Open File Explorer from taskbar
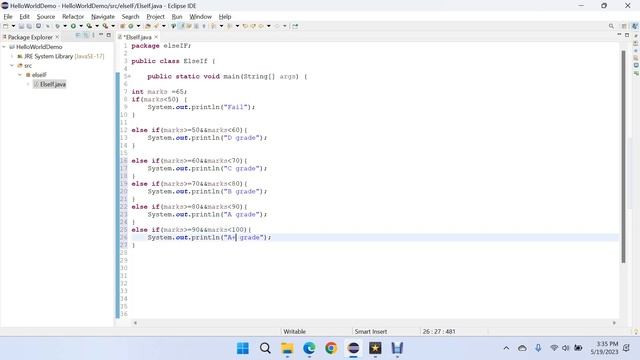This screenshot has height=360, width=640. click(x=287, y=348)
